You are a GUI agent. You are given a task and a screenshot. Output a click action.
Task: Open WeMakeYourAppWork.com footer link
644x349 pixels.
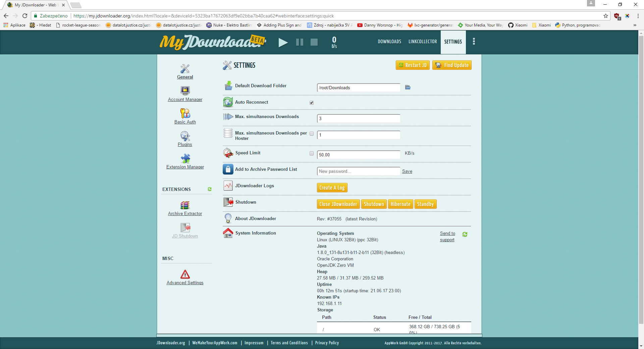[x=215, y=343]
